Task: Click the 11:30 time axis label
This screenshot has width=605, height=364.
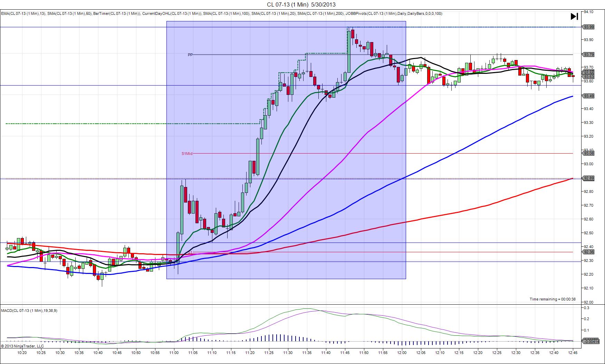Action: click(x=288, y=353)
